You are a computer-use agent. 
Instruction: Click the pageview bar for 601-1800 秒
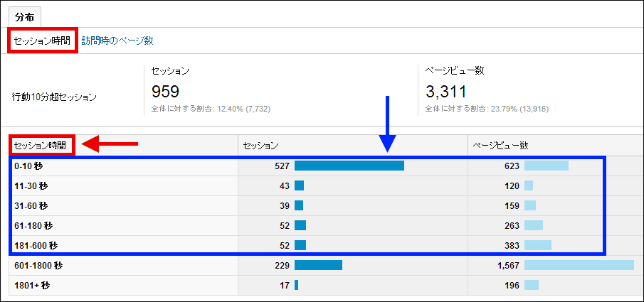coord(579,265)
